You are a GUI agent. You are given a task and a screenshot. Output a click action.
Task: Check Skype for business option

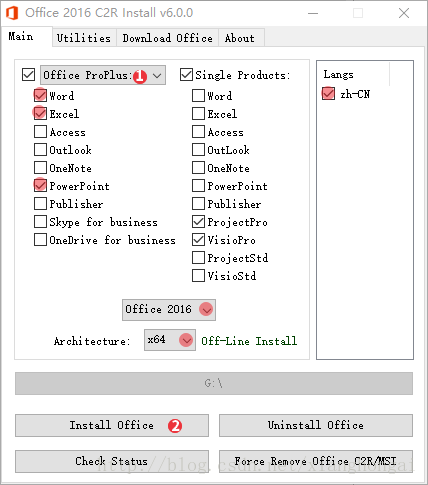pos(40,222)
